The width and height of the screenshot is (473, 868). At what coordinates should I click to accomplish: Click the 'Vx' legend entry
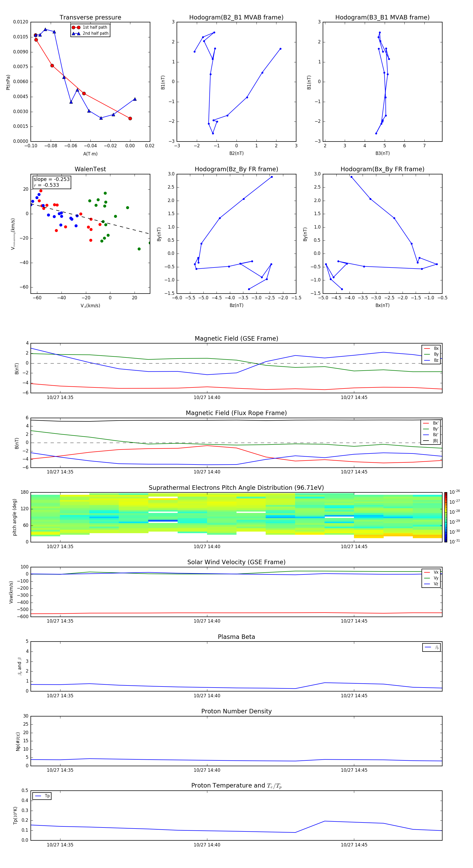(x=431, y=572)
